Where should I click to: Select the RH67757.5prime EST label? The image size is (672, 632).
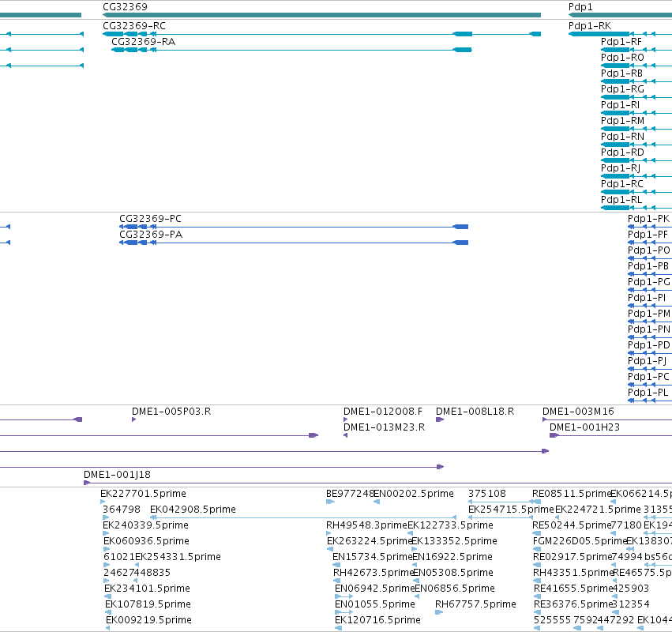coord(475,604)
